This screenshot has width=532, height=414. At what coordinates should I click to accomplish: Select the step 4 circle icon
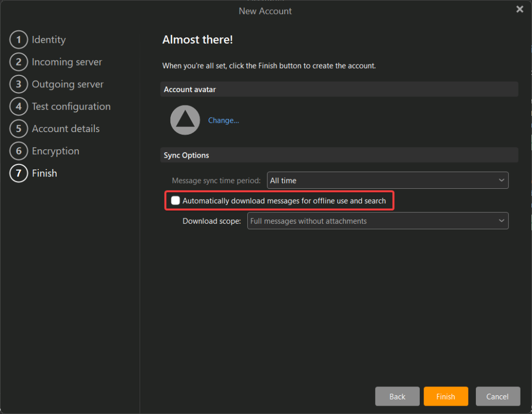point(19,107)
